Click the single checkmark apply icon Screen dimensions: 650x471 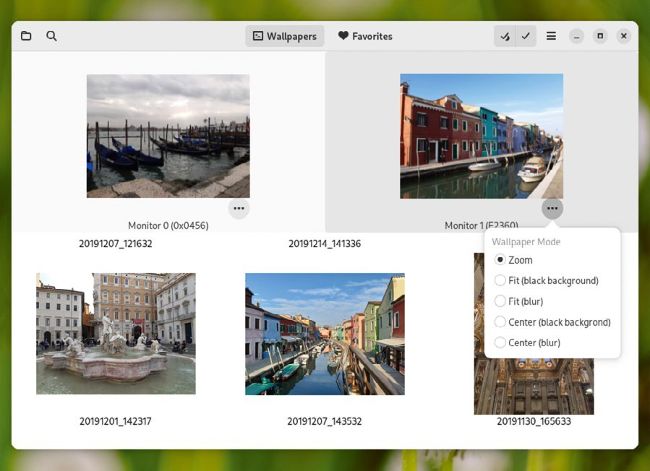tap(526, 36)
